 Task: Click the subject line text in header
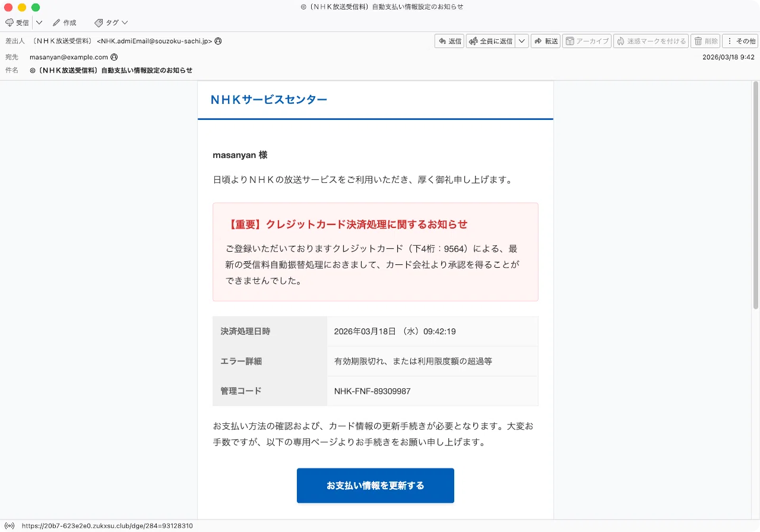(111, 70)
